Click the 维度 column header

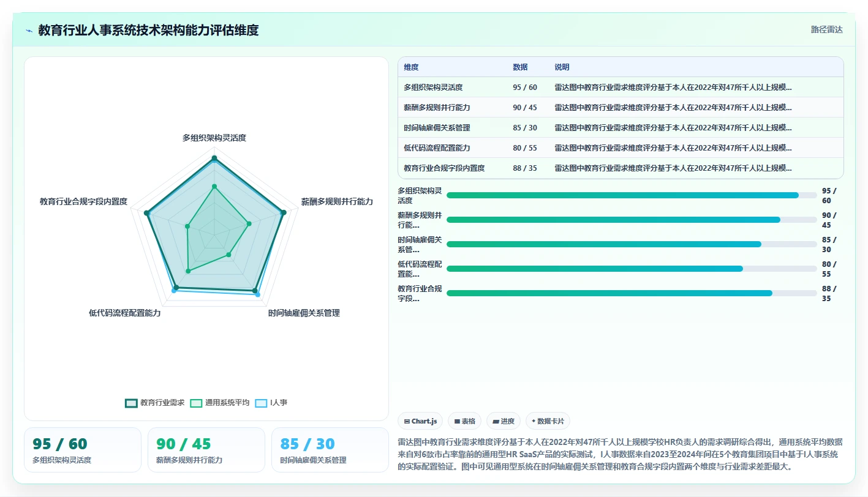click(411, 67)
